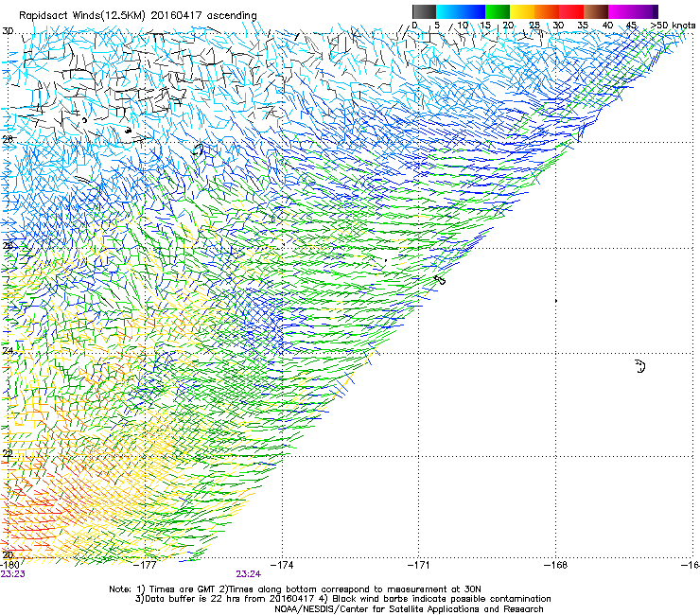
Task: Click the brown 35-40 knots color swatch
Action: pyautogui.click(x=596, y=11)
